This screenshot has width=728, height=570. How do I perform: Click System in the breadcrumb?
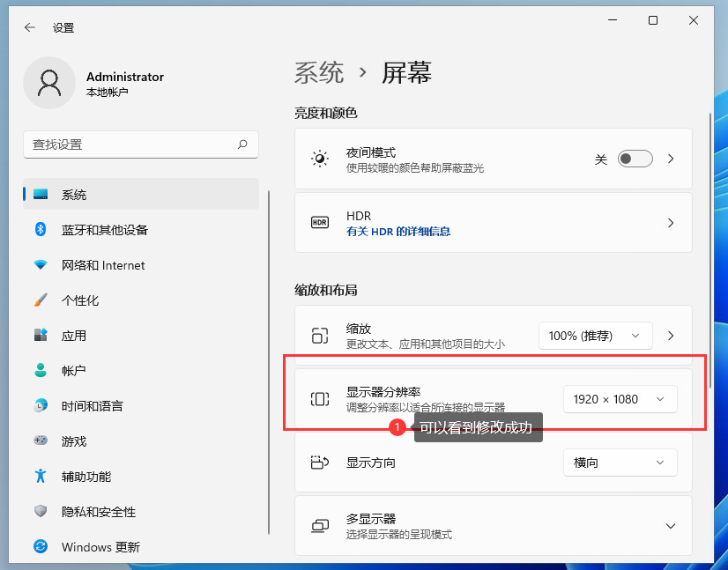319,72
